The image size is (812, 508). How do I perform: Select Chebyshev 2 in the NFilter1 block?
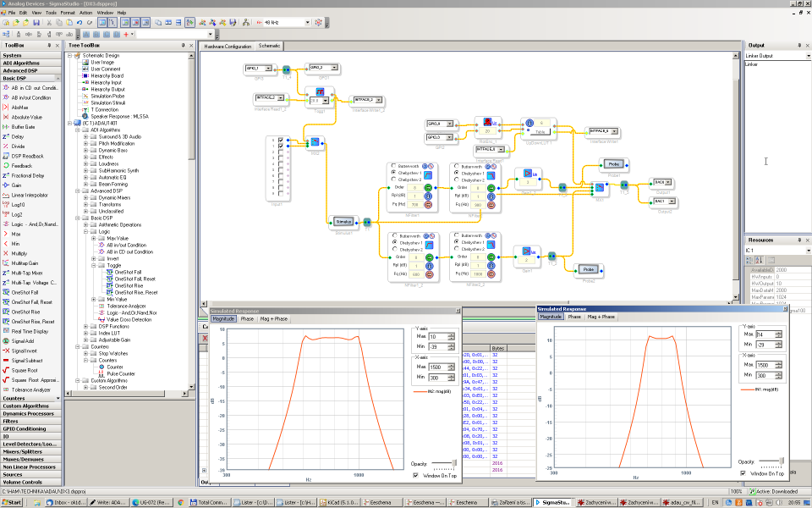tap(393, 179)
